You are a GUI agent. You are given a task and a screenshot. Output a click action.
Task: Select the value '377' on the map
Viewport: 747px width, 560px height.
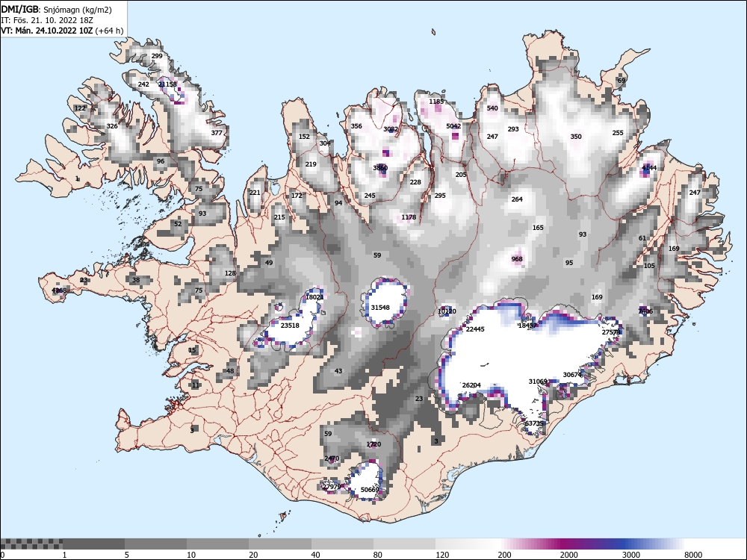[217, 133]
